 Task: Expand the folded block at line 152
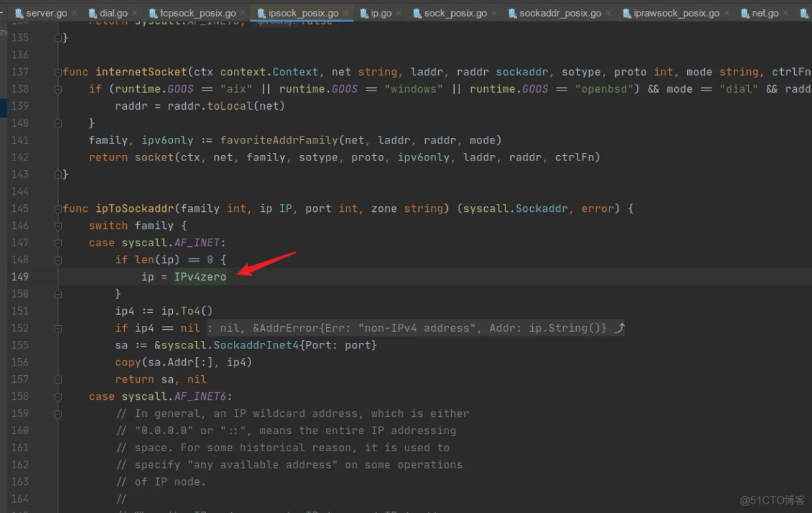[x=58, y=329]
